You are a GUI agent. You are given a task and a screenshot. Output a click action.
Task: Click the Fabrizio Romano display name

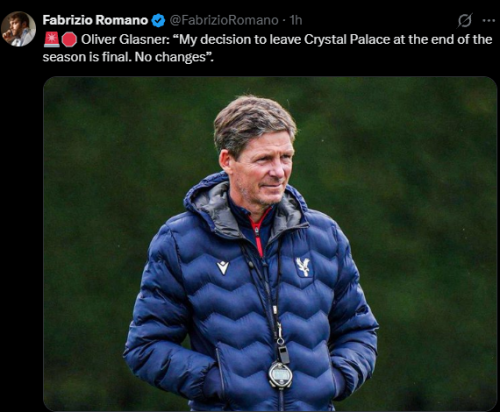[x=95, y=20]
